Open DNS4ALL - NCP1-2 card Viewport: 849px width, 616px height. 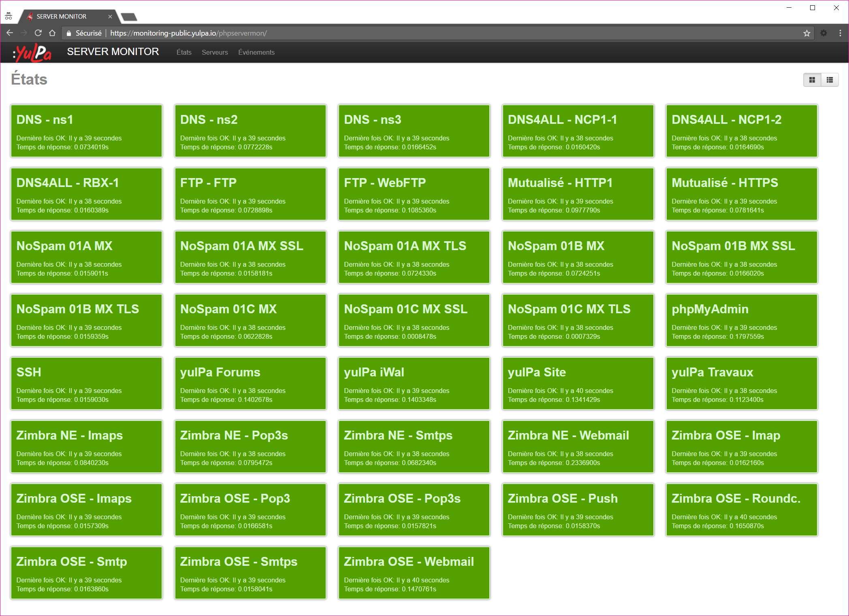click(742, 131)
